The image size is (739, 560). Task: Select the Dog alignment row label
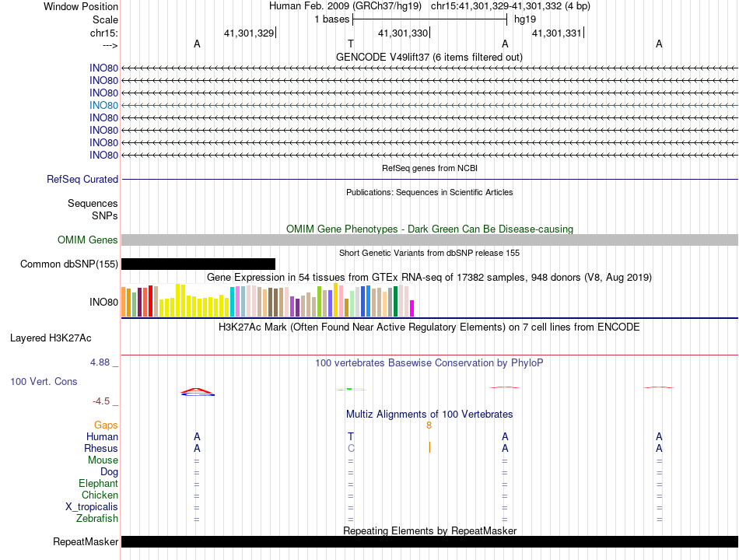[109, 472]
